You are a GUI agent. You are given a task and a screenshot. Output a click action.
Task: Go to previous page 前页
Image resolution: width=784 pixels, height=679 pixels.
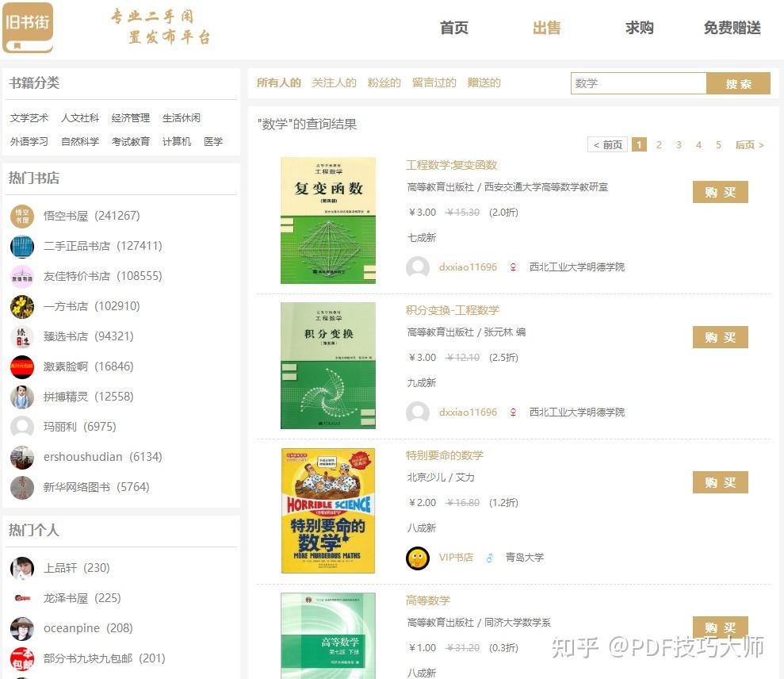click(x=607, y=144)
